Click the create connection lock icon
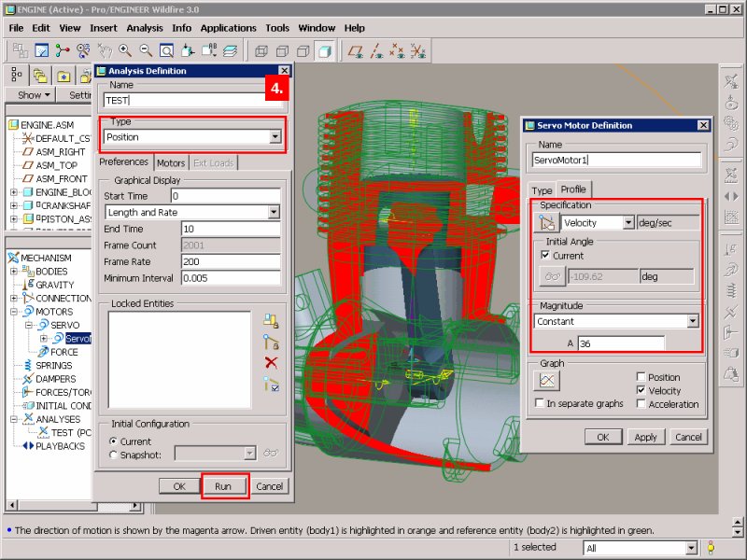747x560 pixels. [x=271, y=342]
